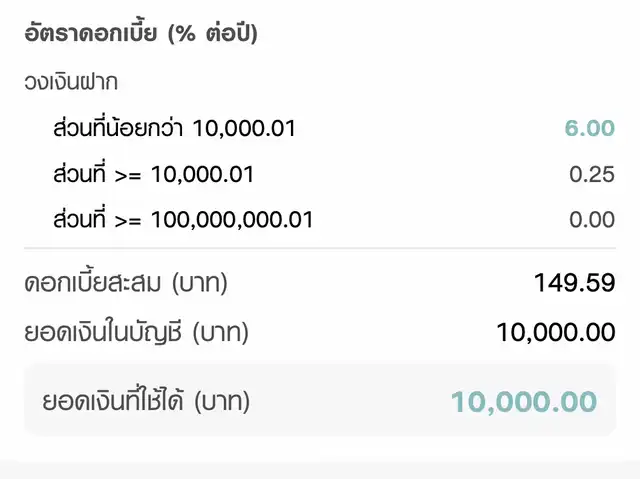Viewport: 640px width, 479px height.
Task: Tap the black 10,000.00 account balance
Action: pos(556,332)
